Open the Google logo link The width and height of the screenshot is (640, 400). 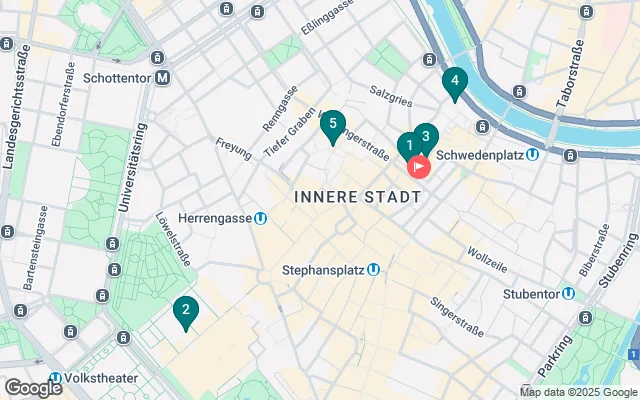coord(34,388)
